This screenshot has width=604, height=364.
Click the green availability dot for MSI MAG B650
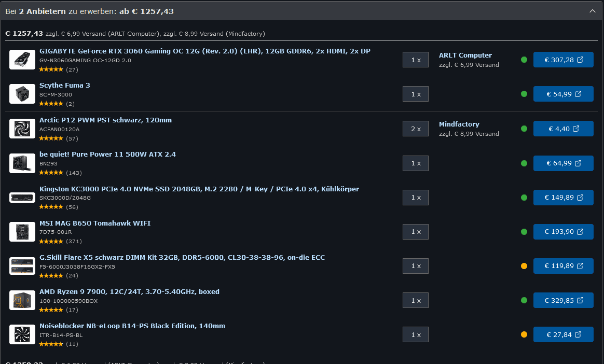tap(524, 232)
